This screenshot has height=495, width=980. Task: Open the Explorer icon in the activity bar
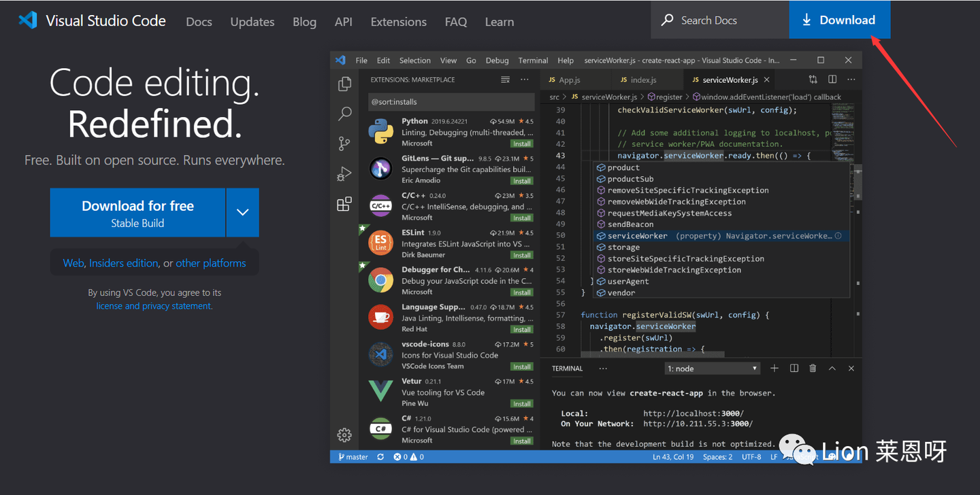tap(344, 83)
